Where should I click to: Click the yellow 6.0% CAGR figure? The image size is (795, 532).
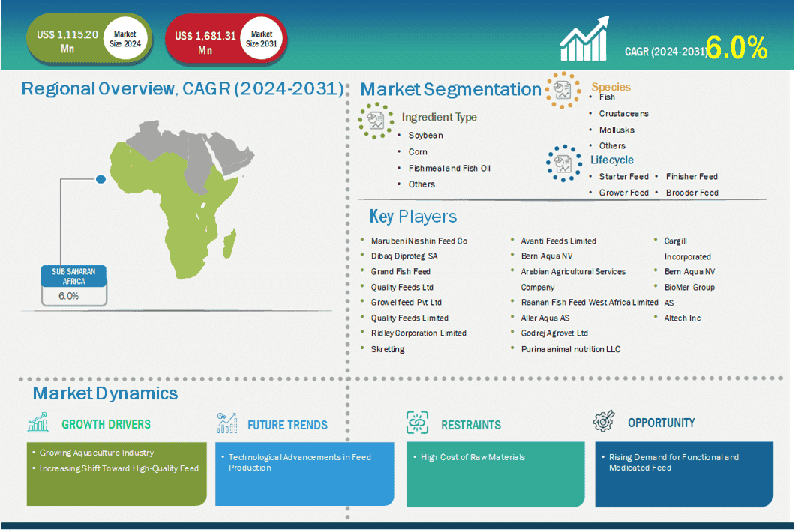pos(736,48)
